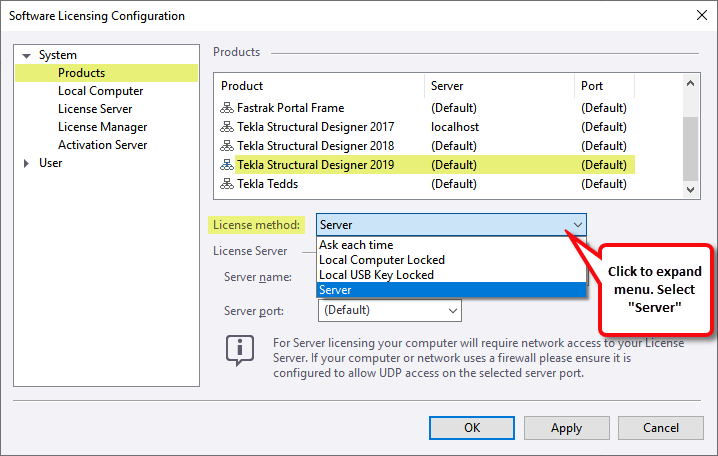Click the Tekla Structural Designer 2017 icon
The width and height of the screenshot is (718, 456).
(x=227, y=127)
